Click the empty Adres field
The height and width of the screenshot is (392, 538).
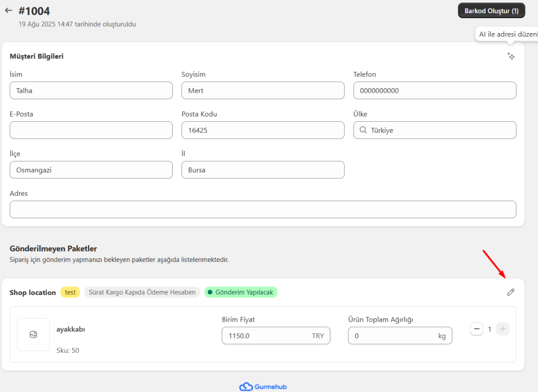click(263, 209)
